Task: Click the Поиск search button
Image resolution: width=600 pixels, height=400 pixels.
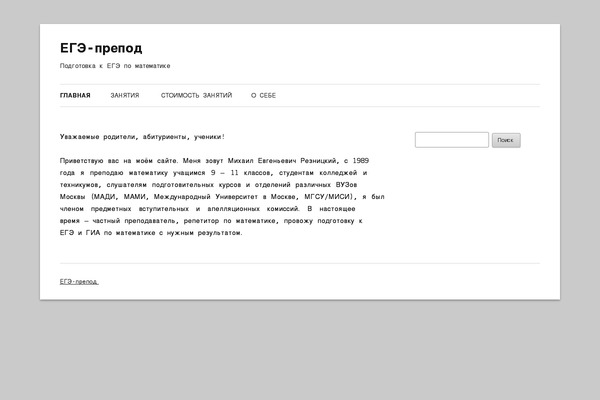Action: (x=506, y=140)
